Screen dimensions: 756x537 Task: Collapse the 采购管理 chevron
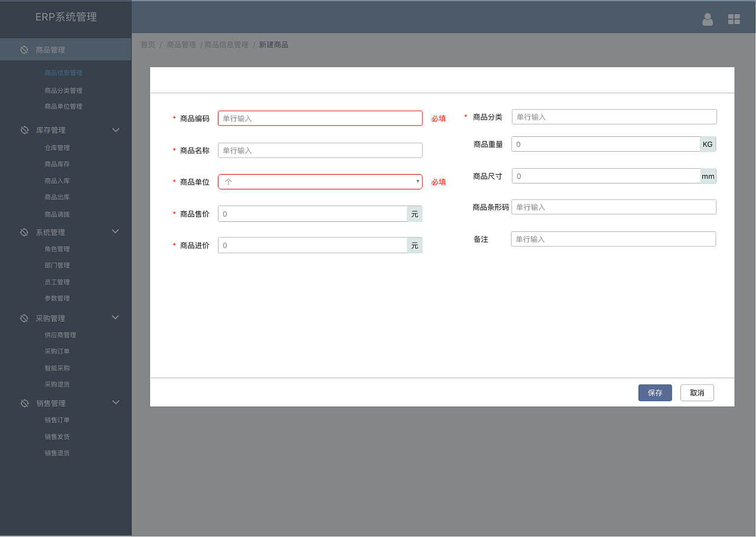[116, 317]
